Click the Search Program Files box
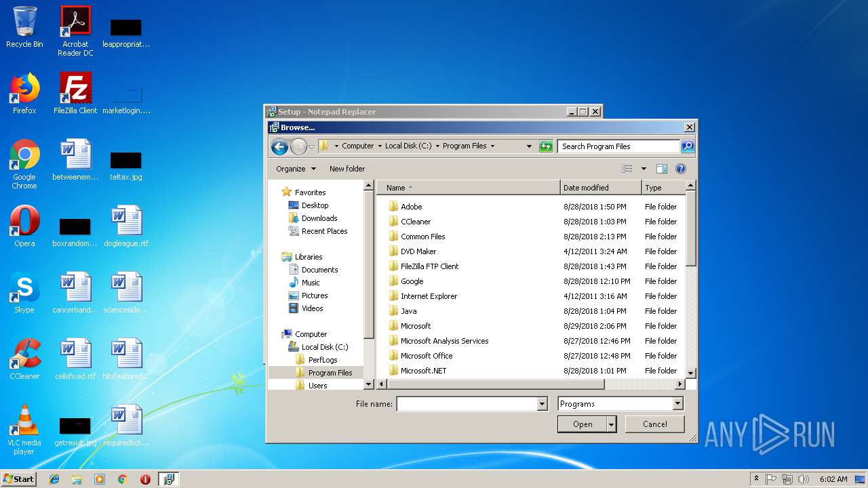868x488 pixels. [619, 146]
